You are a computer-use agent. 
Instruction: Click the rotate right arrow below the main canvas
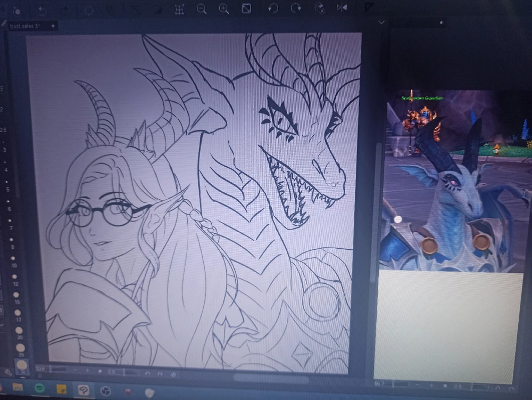(160, 374)
